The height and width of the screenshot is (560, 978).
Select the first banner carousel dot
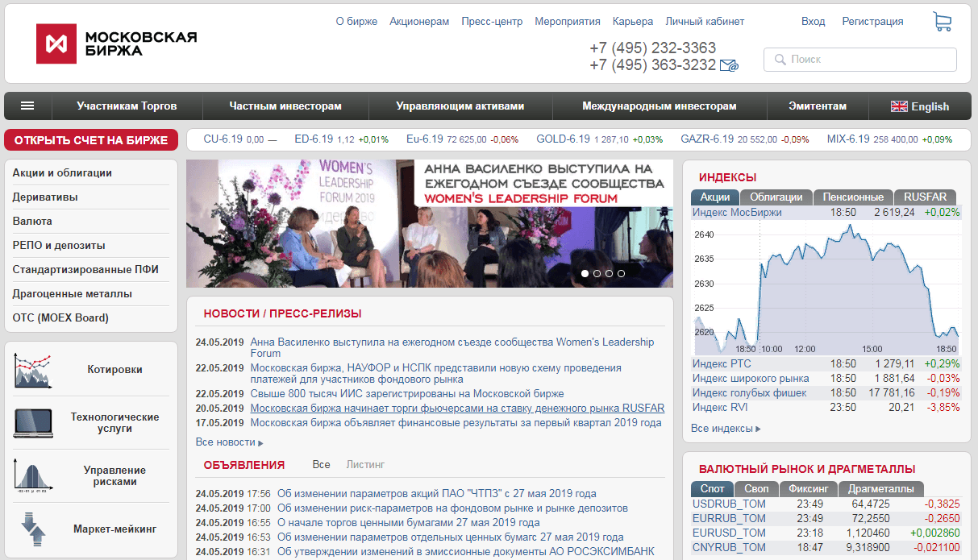585,273
